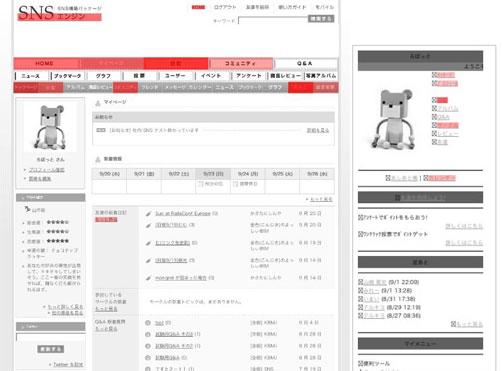Screen dimensions: 502x371
Task: Click the SNS エンジン logo
Action: click(59, 13)
